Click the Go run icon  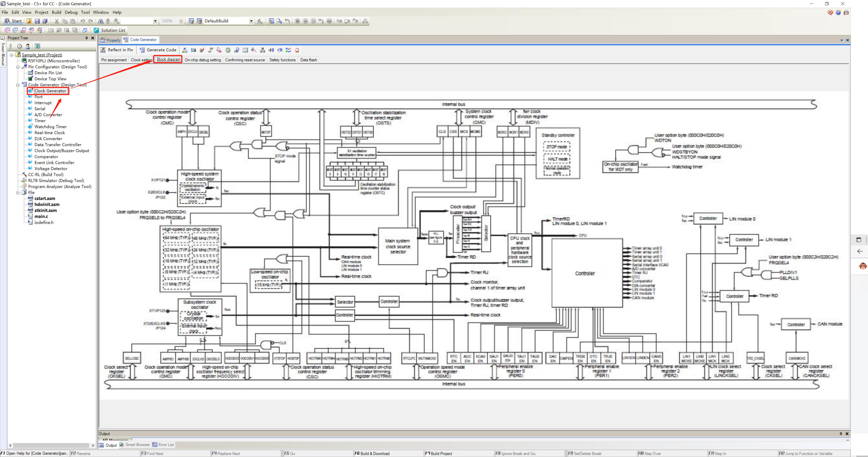305,21
